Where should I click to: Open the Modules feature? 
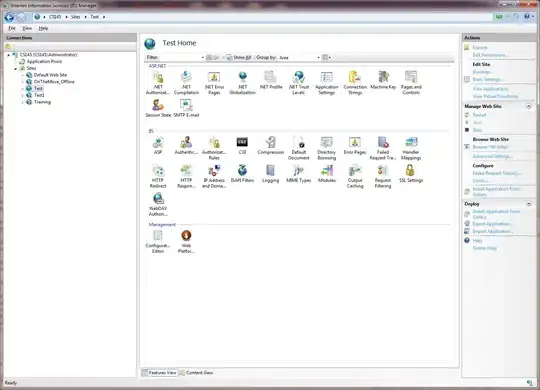point(327,174)
